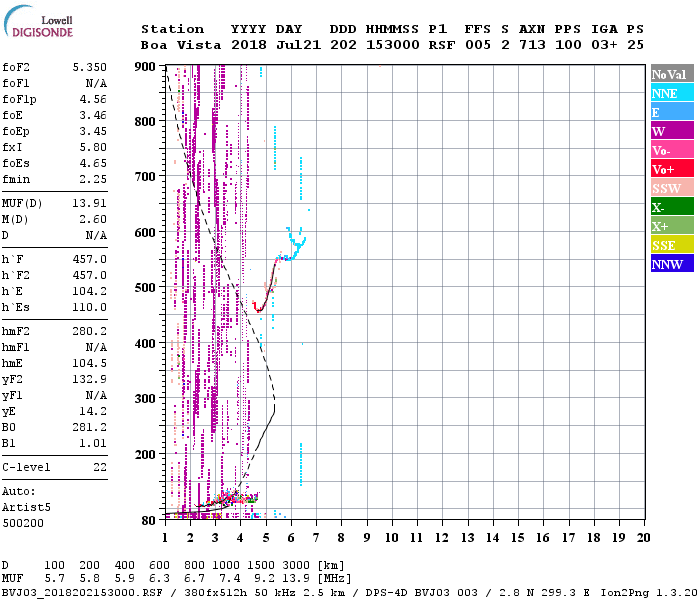Click the C-level value 22
This screenshot has width=700, height=600.
tap(100, 467)
